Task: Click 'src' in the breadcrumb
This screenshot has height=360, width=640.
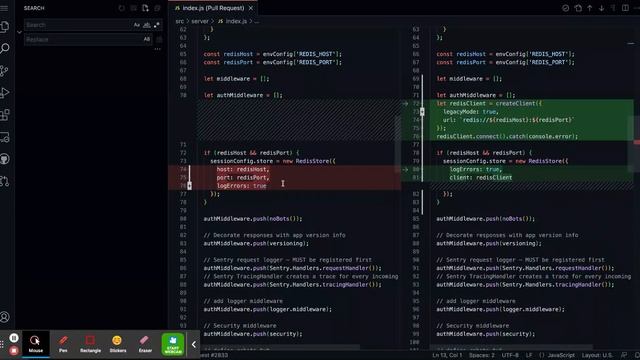Action: pyautogui.click(x=180, y=21)
